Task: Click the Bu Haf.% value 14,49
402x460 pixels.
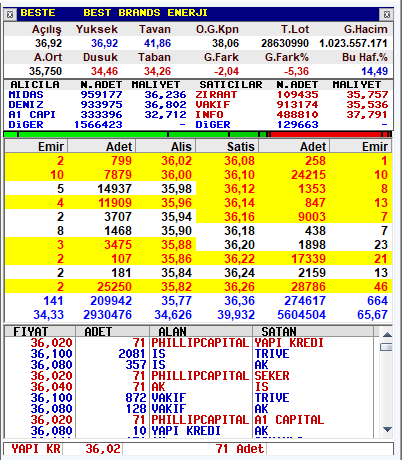Action: click(375, 71)
